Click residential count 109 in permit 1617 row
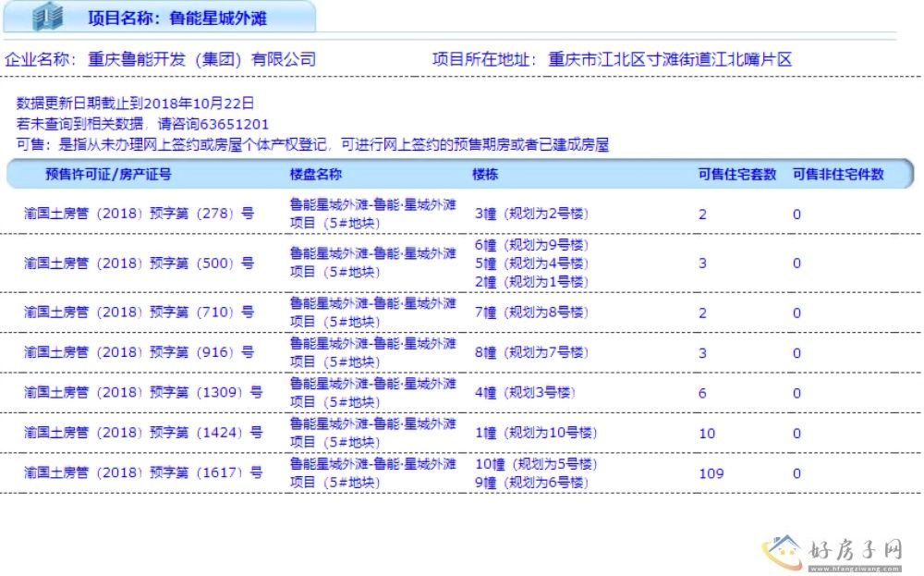 pos(711,473)
